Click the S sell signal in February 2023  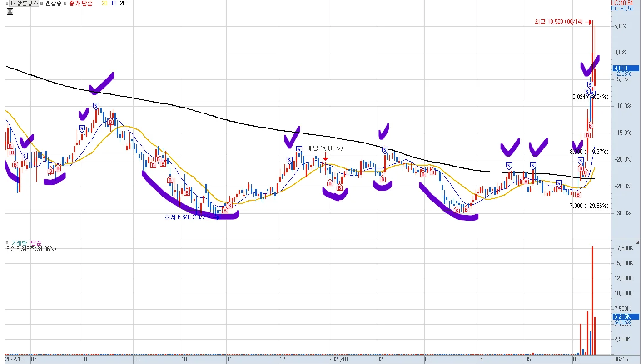385,150
